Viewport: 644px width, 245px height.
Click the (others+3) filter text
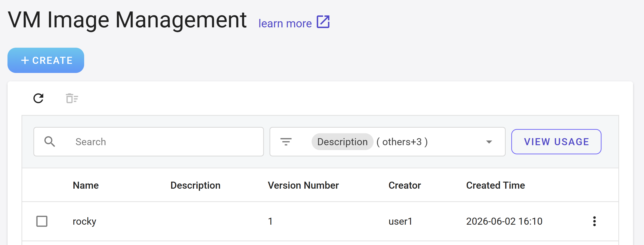tap(402, 142)
